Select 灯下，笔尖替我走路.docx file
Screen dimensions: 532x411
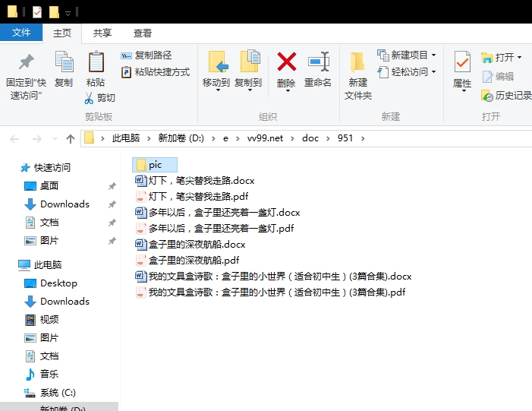(195, 181)
